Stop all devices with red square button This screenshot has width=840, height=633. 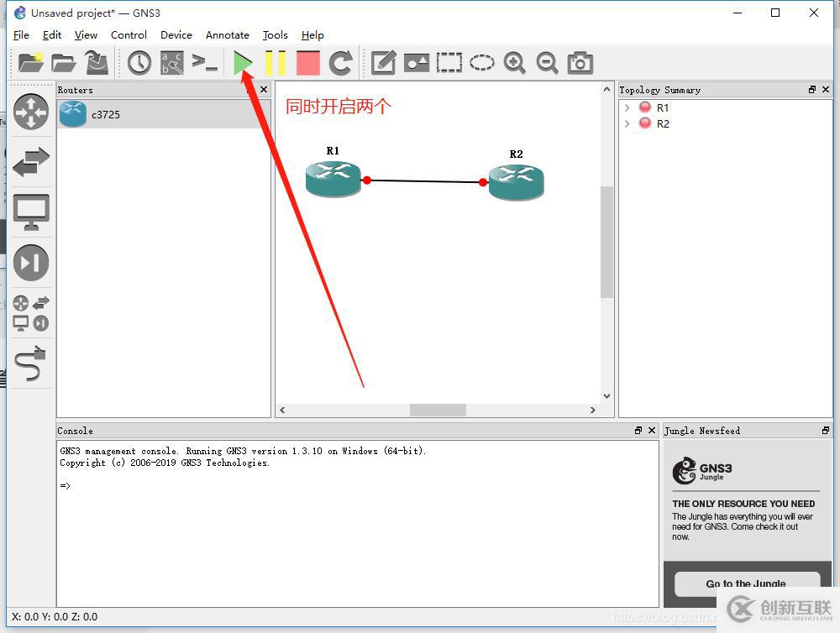coord(308,63)
